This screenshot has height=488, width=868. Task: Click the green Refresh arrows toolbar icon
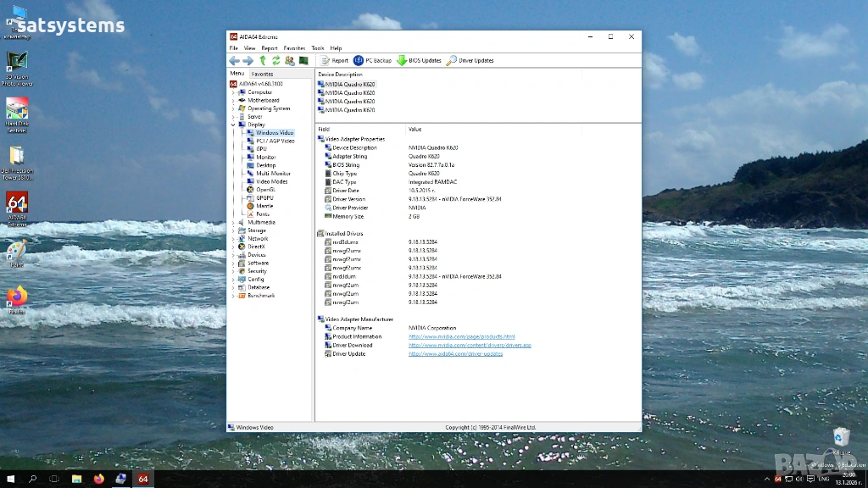276,61
